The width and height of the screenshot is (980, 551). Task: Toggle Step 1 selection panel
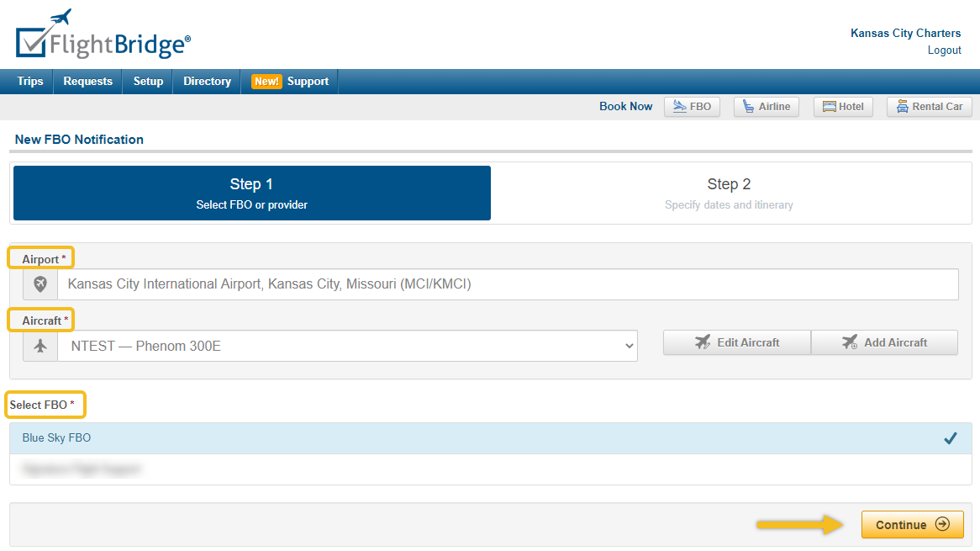click(x=250, y=193)
